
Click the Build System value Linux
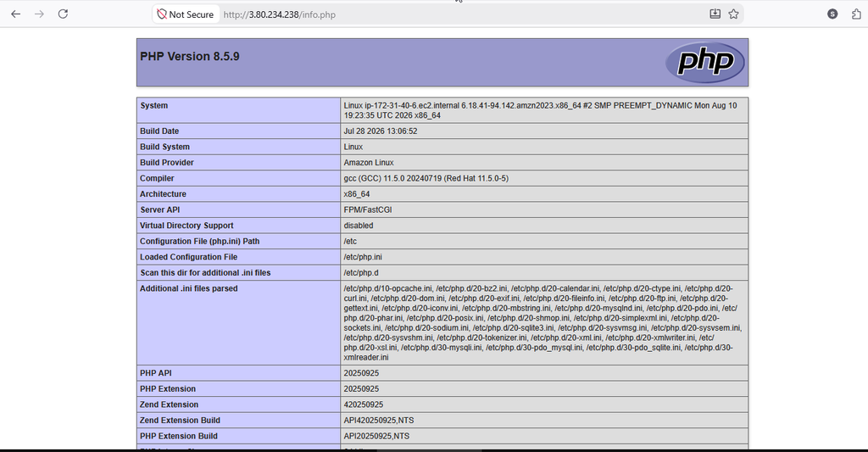(353, 147)
